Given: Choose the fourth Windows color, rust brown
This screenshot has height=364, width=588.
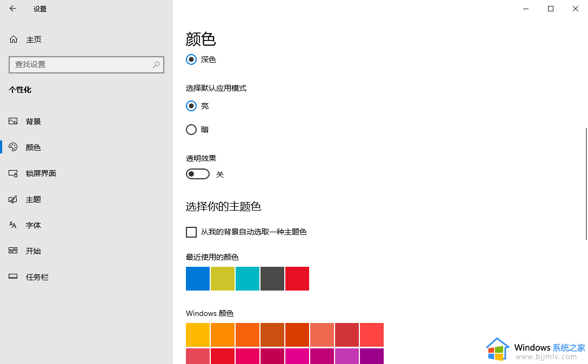Looking at the screenshot, I should tap(272, 335).
